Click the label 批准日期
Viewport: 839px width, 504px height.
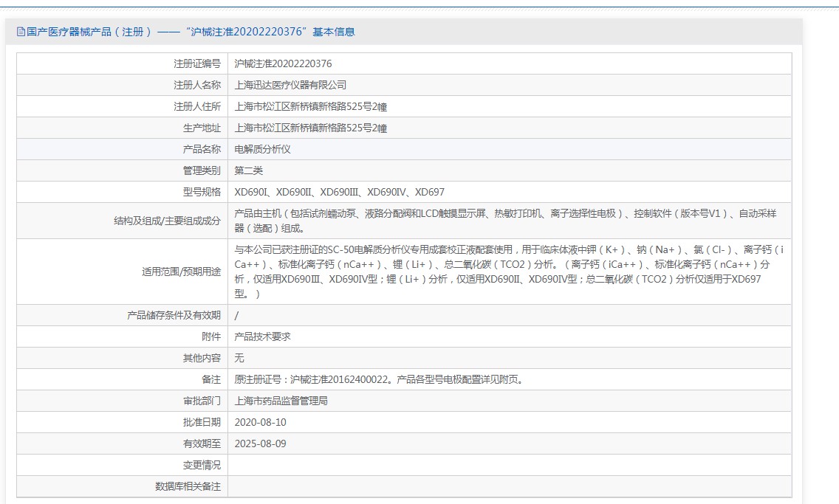coord(202,422)
